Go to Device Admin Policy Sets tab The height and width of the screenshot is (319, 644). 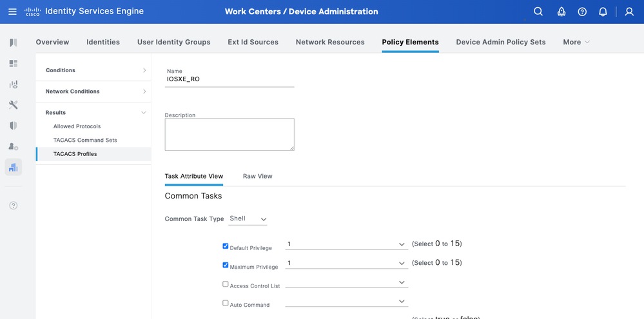click(500, 42)
